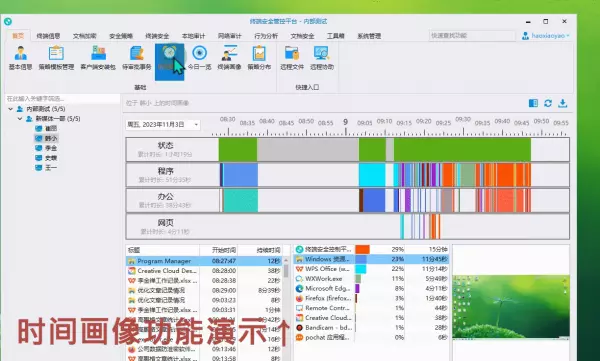This screenshot has height=361, width=600.
Task: Open 远程文件 folder icon
Action: (x=292, y=53)
